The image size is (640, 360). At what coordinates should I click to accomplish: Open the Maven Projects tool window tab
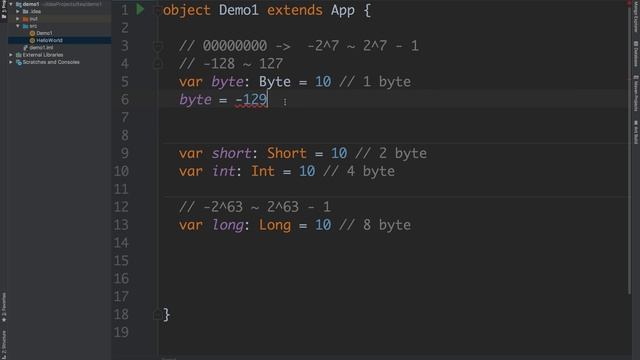tap(636, 93)
